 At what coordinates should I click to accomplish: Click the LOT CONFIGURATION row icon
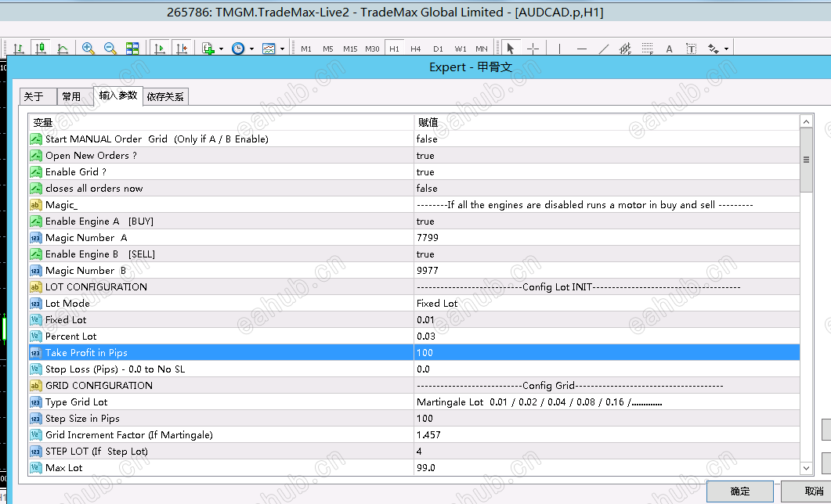coord(35,287)
